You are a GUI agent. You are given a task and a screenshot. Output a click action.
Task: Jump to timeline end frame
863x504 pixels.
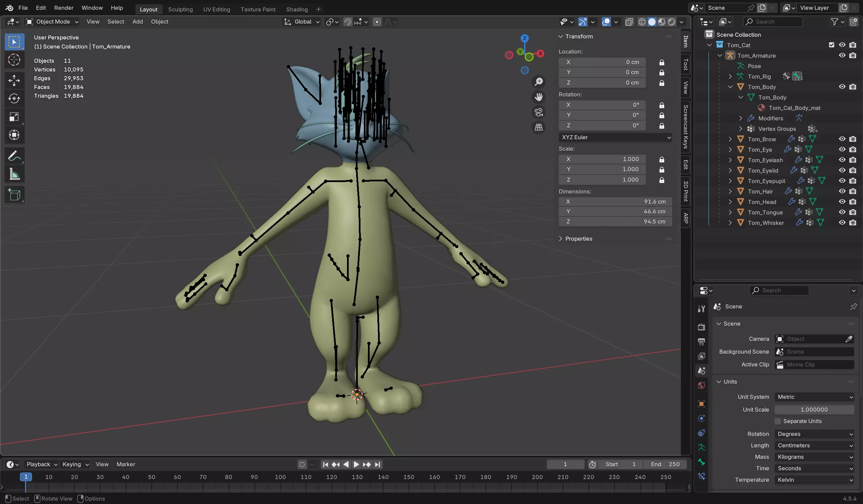377,464
